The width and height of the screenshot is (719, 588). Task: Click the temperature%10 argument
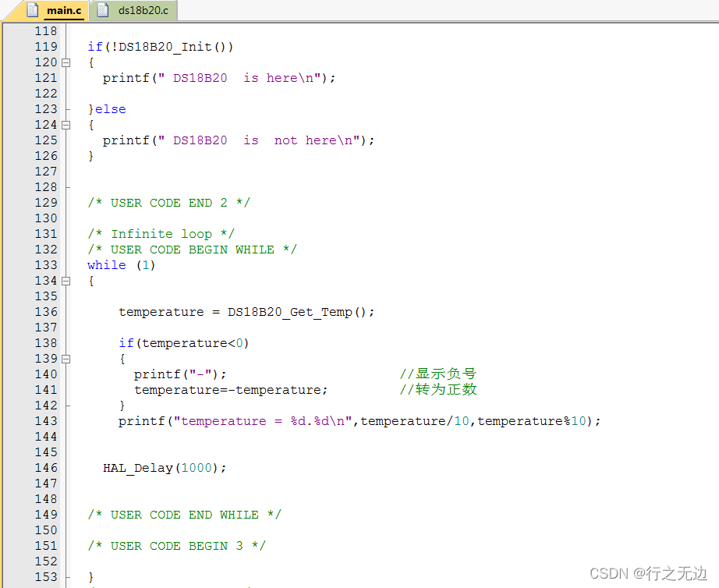(x=532, y=421)
